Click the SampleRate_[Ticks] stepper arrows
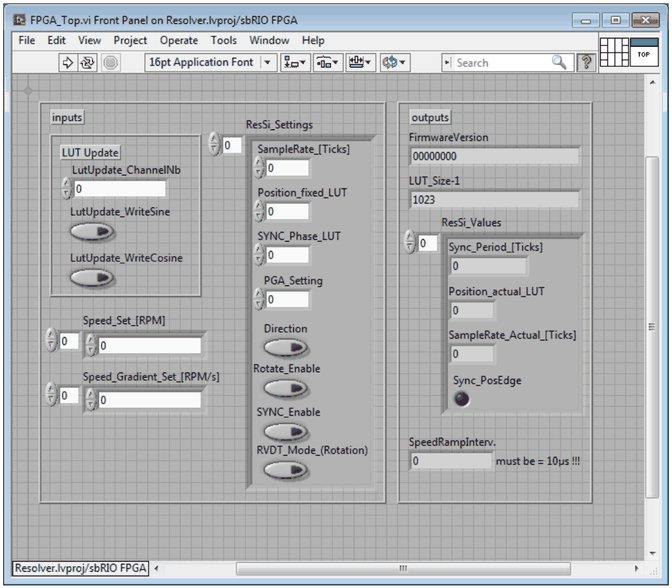 (x=258, y=167)
